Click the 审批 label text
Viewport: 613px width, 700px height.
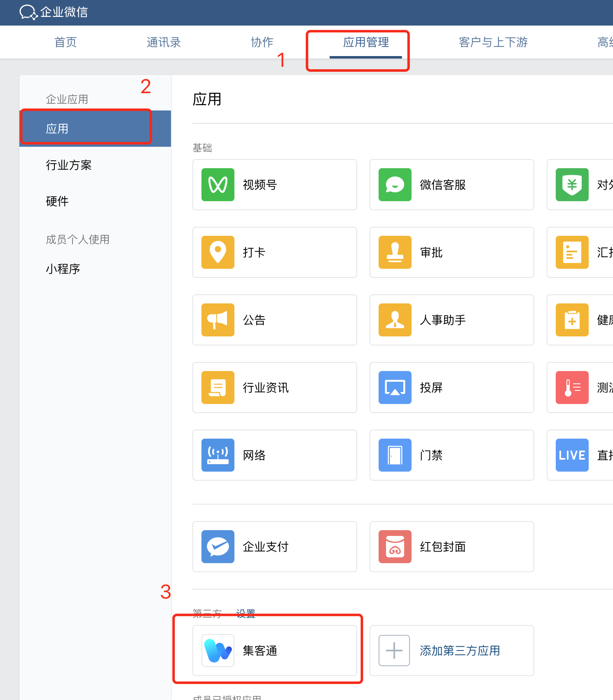point(431,252)
